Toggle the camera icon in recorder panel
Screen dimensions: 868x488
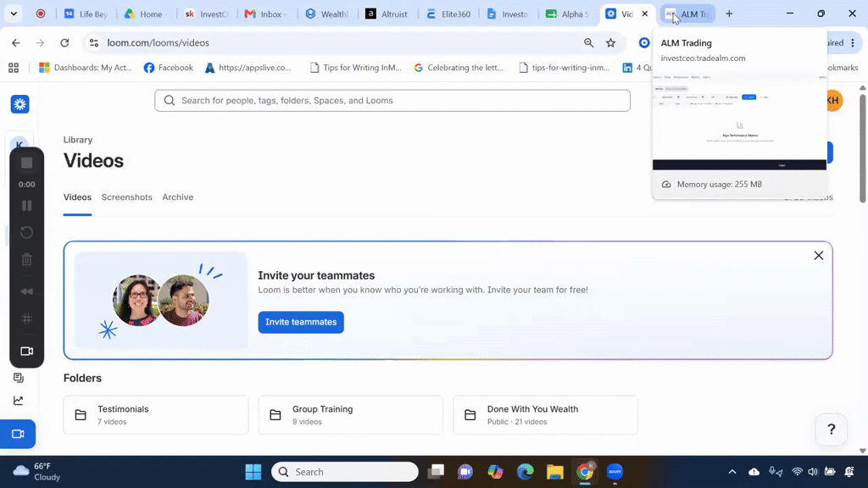tap(26, 352)
